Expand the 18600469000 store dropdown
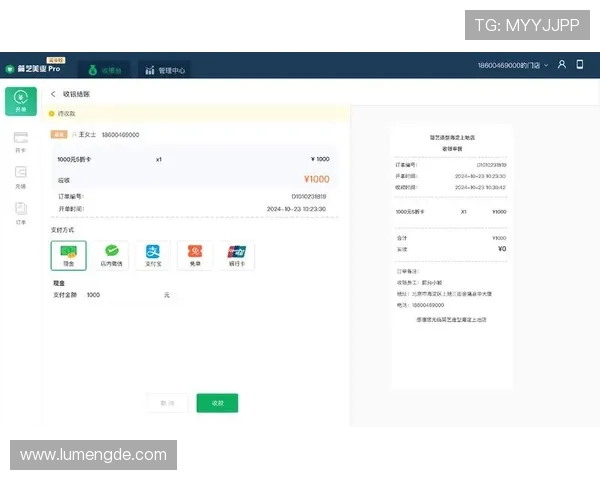The width and height of the screenshot is (600, 480). (513, 65)
